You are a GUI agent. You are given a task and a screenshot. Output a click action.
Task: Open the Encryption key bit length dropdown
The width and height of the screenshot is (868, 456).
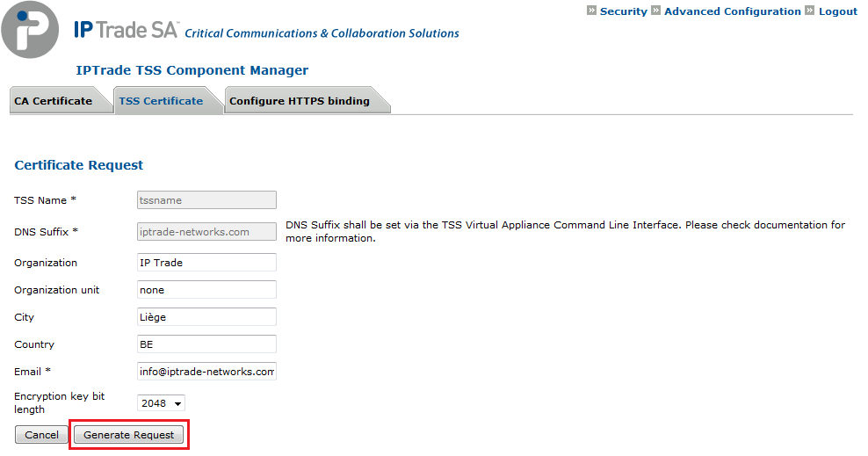coord(161,403)
